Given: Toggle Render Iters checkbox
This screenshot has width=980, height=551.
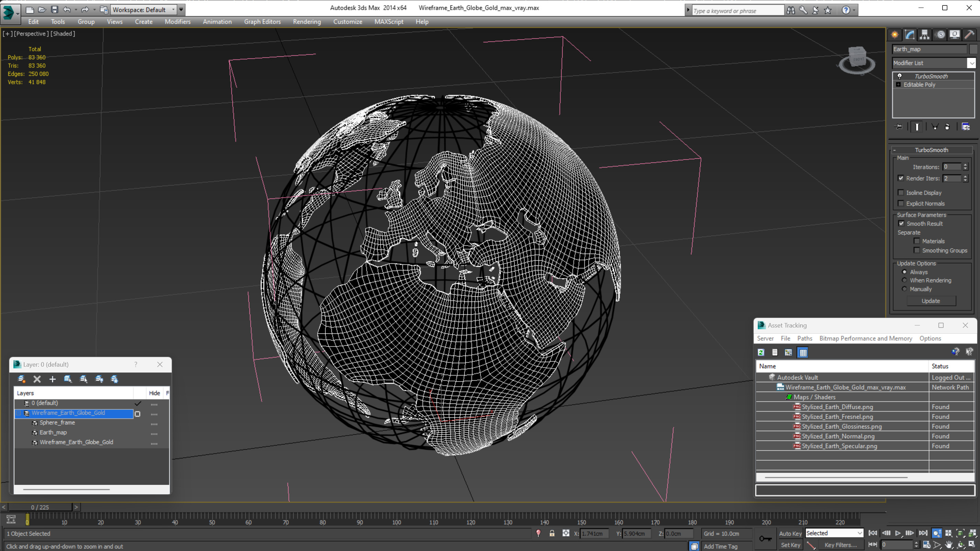Looking at the screenshot, I should pyautogui.click(x=901, y=178).
